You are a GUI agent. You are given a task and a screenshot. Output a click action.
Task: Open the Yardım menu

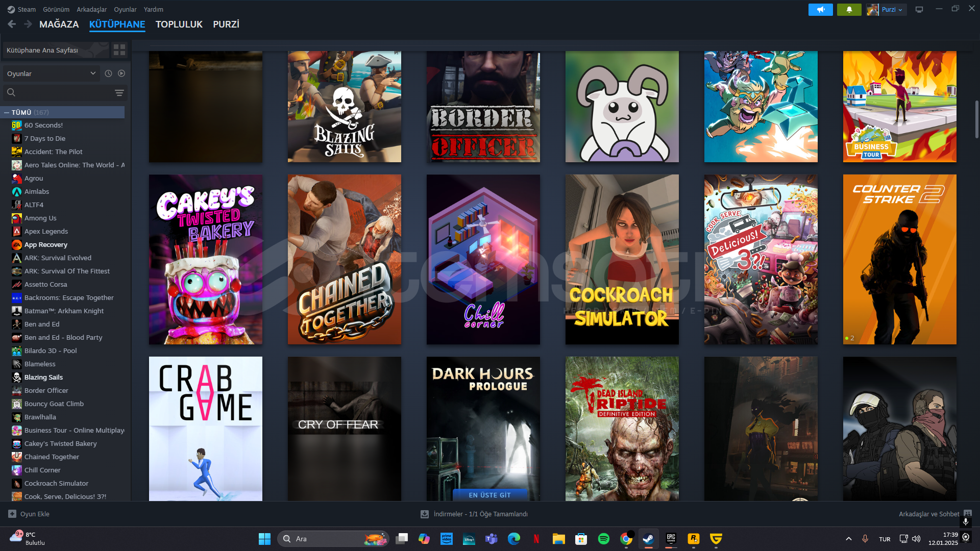(154, 9)
